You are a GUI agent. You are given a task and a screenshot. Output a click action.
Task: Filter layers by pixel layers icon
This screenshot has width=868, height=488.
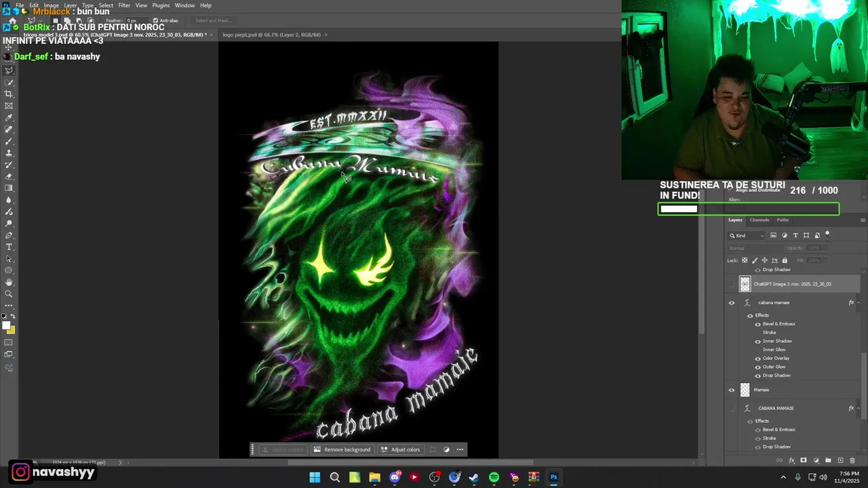coord(773,235)
